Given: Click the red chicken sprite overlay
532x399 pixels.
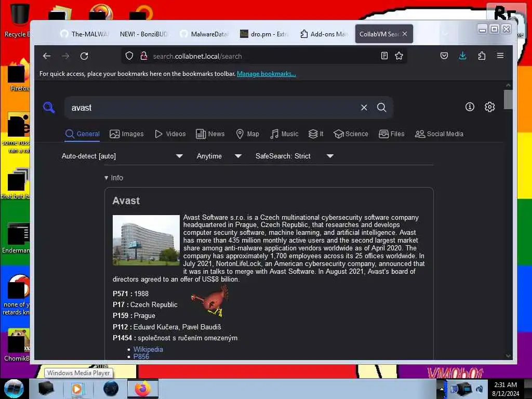Looking at the screenshot, I should (210, 301).
